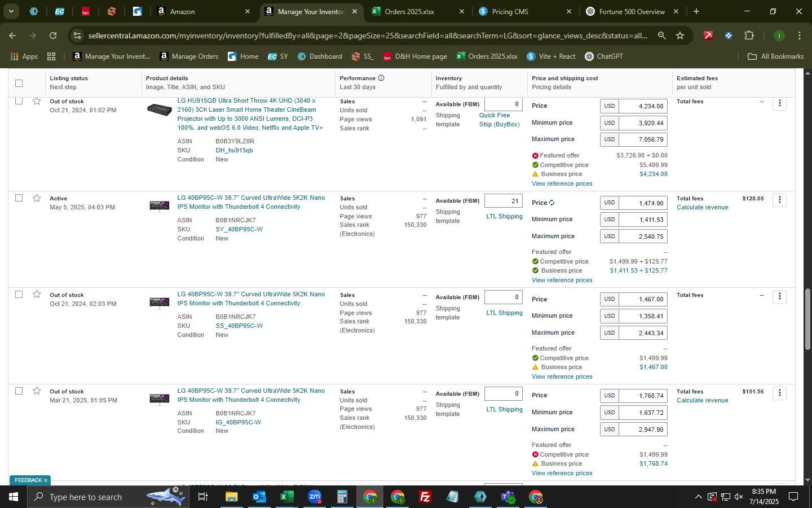The height and width of the screenshot is (508, 812).
Task: Open the Dashboard bookmark
Action: point(320,56)
